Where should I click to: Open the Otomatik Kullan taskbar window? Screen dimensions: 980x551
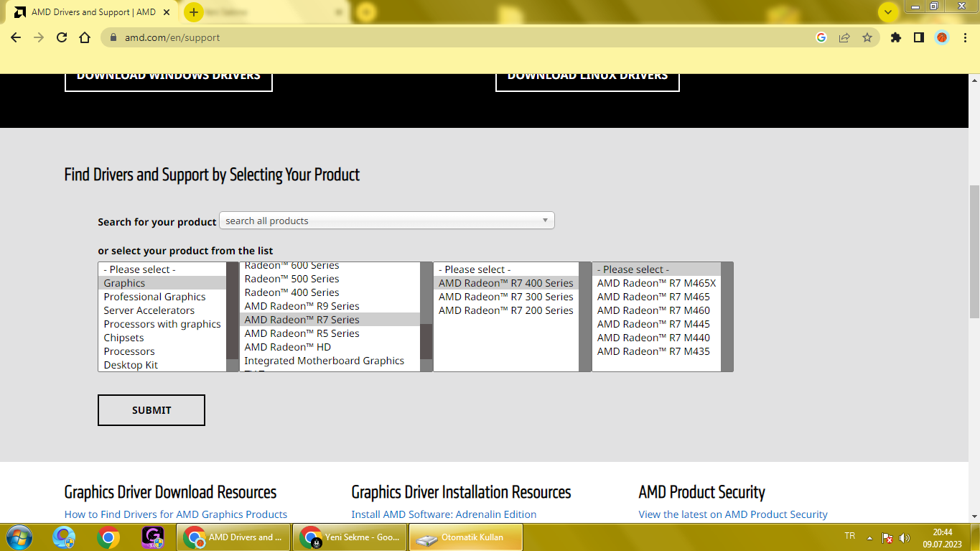(x=466, y=537)
